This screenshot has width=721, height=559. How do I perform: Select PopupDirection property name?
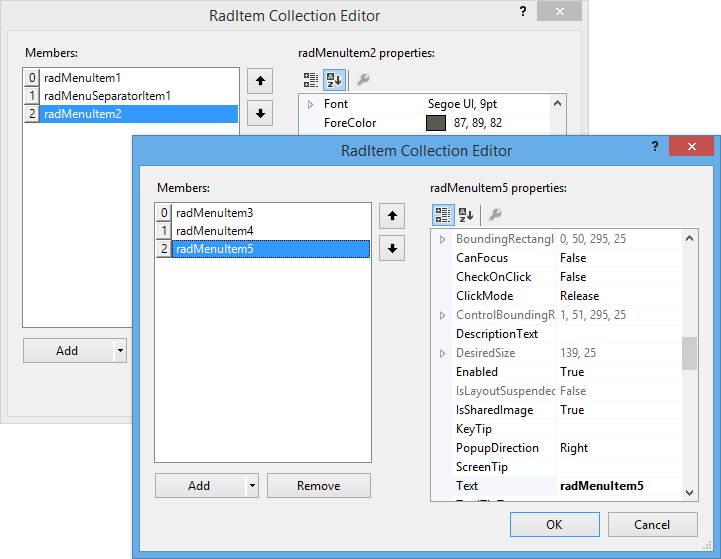click(497, 448)
